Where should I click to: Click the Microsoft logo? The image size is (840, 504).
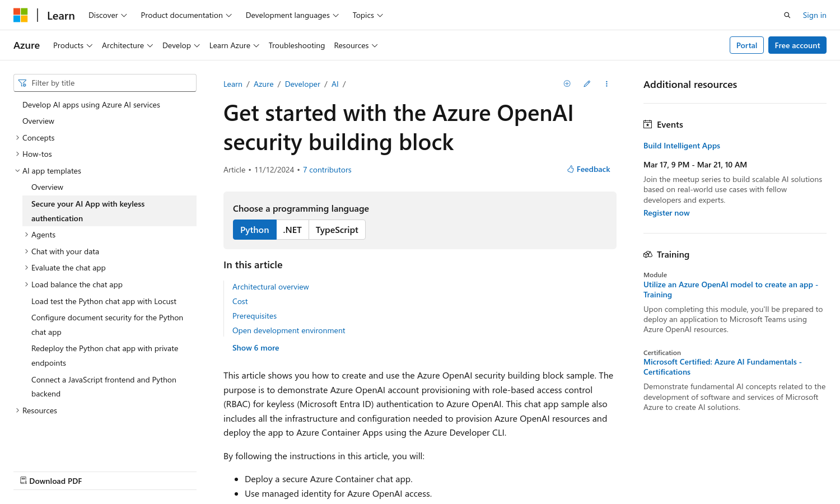pos(21,15)
